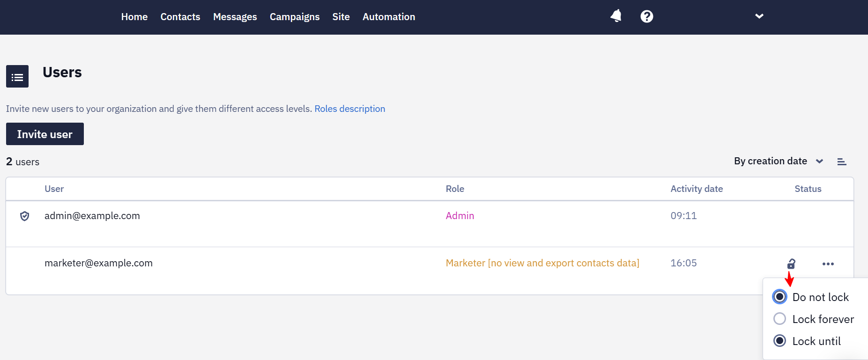This screenshot has height=360, width=868.
Task: Open the notifications bell
Action: pyautogui.click(x=616, y=16)
